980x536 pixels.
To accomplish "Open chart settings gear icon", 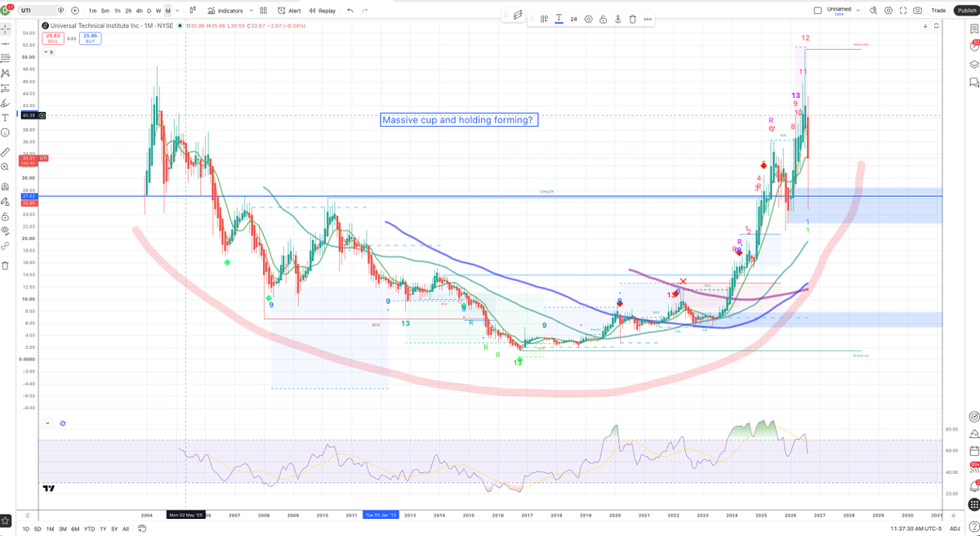I will 889,11.
